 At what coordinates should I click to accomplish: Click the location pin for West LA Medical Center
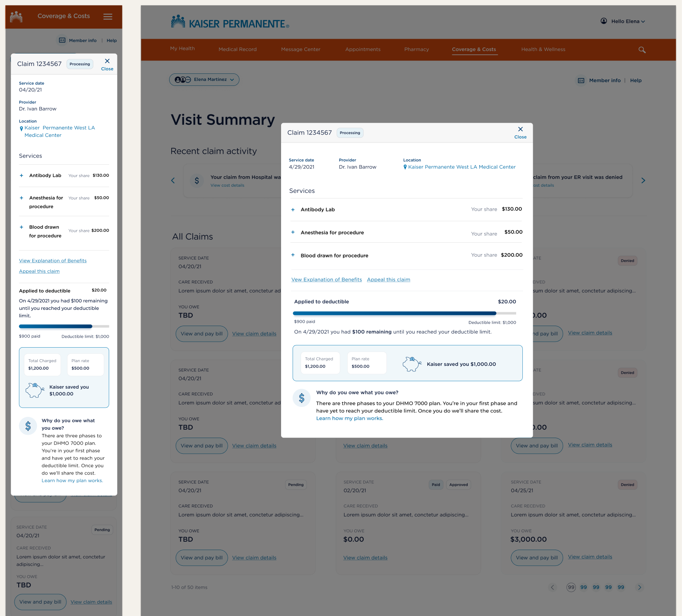pyautogui.click(x=405, y=167)
